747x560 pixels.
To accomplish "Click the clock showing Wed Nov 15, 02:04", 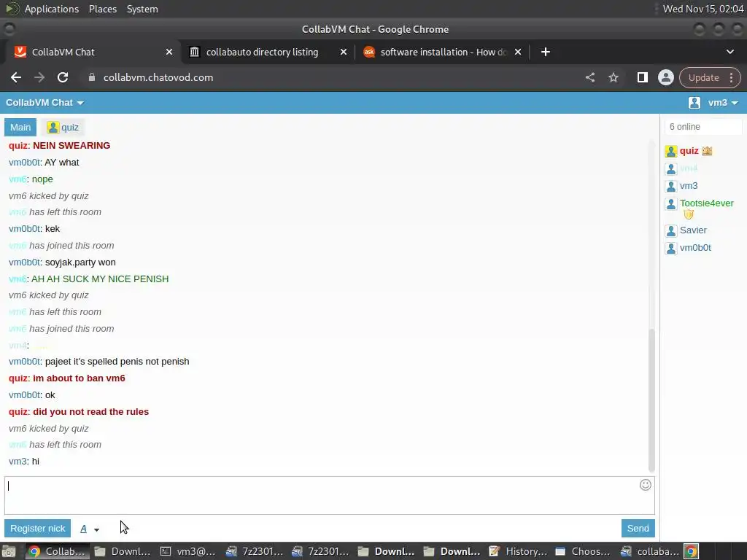I will pyautogui.click(x=703, y=9).
